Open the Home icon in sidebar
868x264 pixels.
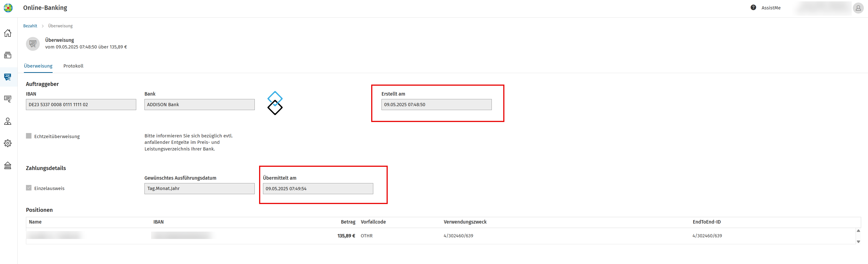[8, 33]
